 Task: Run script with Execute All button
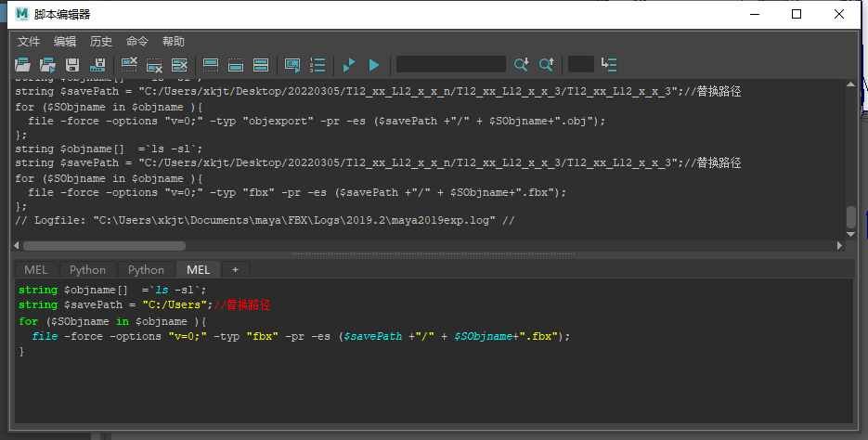pyautogui.click(x=349, y=65)
